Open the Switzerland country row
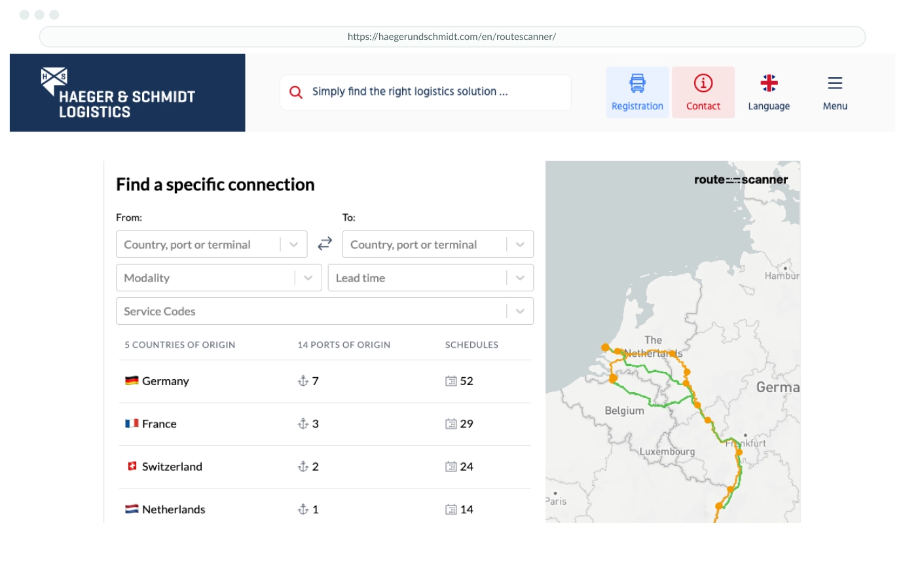The height and width of the screenshot is (588, 905). 325,467
